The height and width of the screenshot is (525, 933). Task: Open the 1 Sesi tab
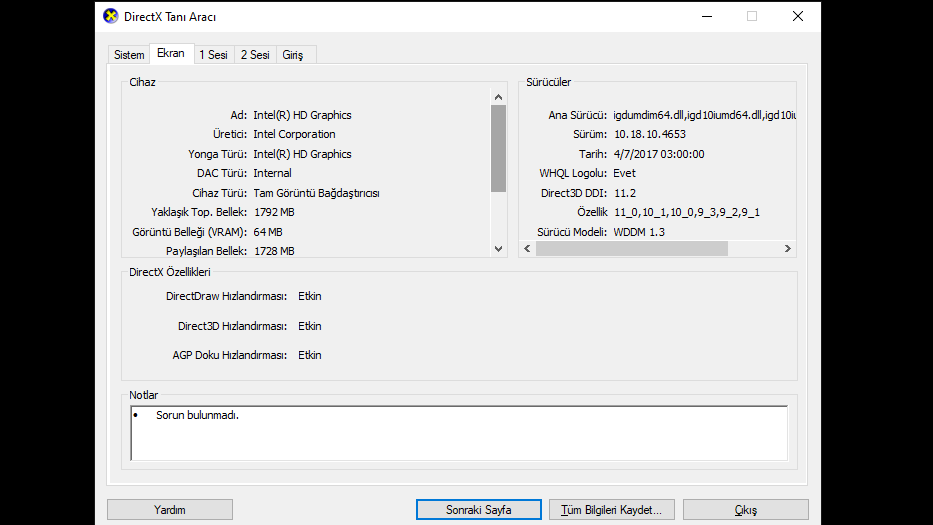214,55
